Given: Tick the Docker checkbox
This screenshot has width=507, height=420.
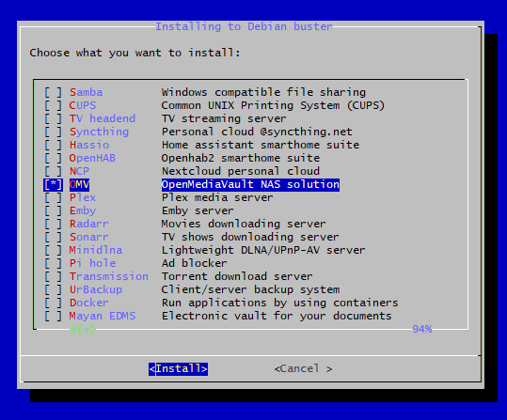Looking at the screenshot, I should coord(53,303).
